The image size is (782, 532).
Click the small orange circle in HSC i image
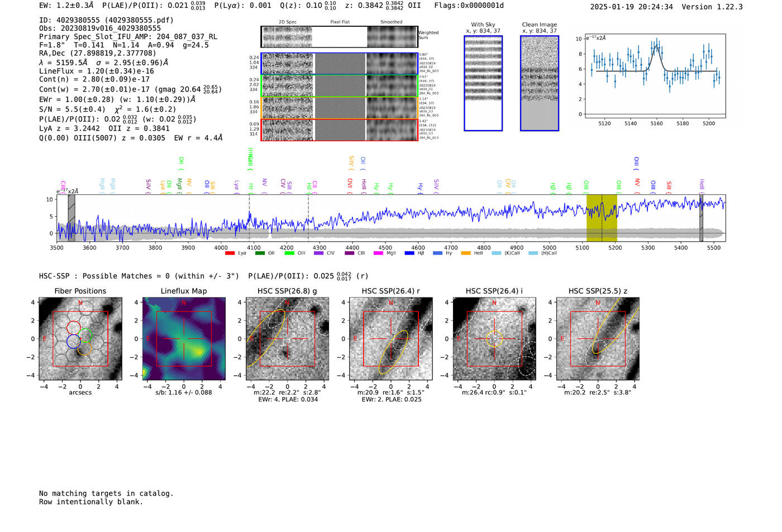[494, 339]
